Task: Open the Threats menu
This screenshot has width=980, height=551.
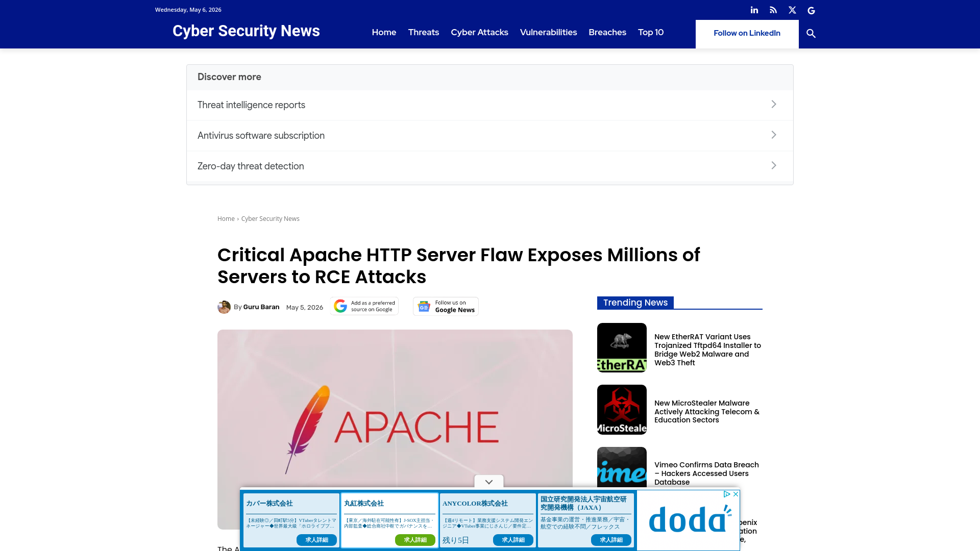Action: (424, 32)
